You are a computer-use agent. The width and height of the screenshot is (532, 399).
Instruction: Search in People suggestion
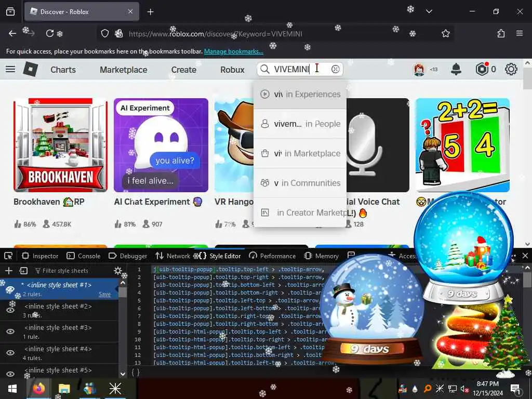(x=300, y=124)
